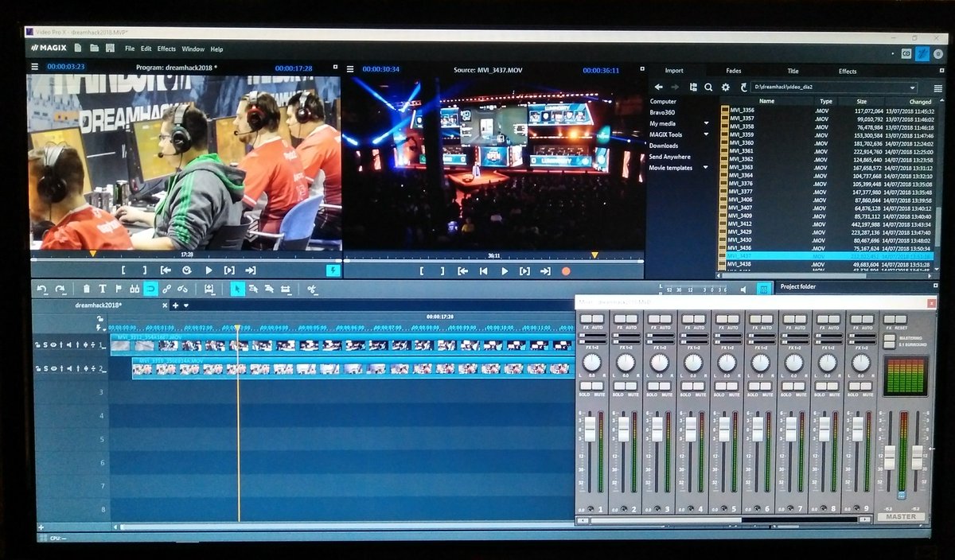The image size is (955, 560).
Task: Expand Movie templates entry
Action: 706,168
